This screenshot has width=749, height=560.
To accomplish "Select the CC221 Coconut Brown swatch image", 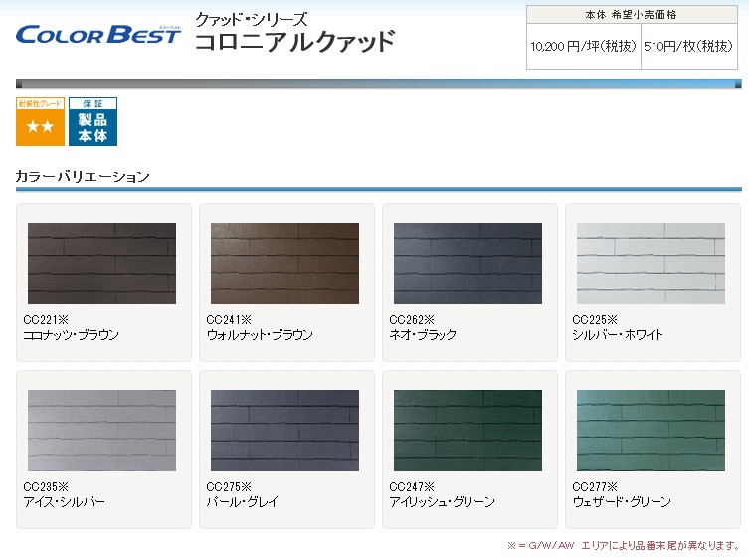I will (x=101, y=264).
